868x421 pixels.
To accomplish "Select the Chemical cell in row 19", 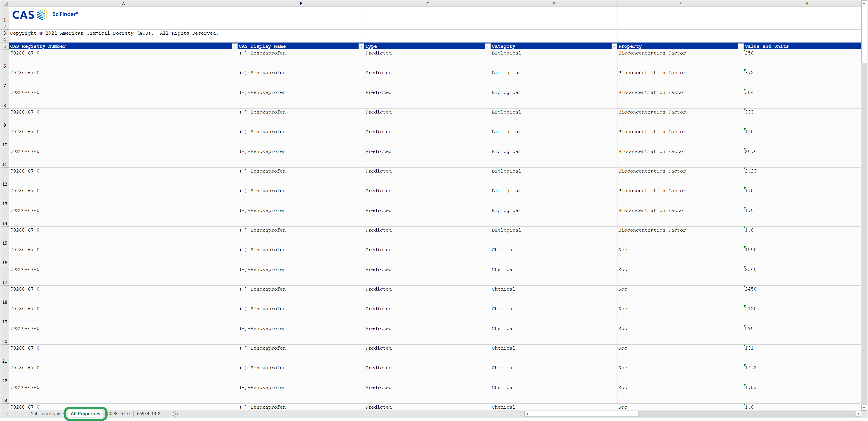I will pos(554,315).
